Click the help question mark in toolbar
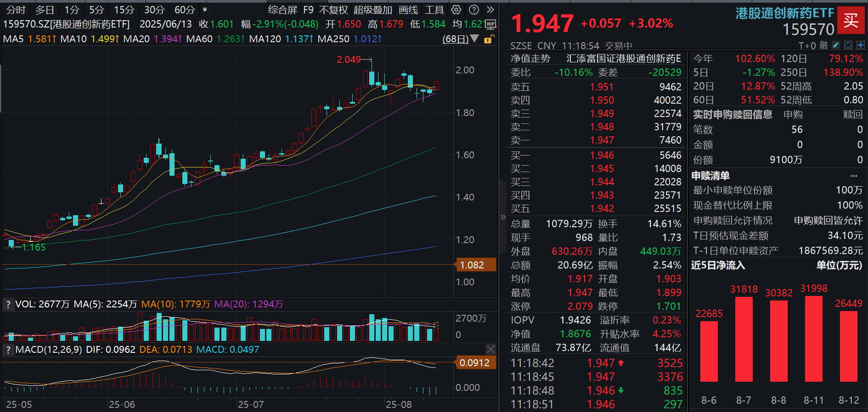 [x=474, y=10]
